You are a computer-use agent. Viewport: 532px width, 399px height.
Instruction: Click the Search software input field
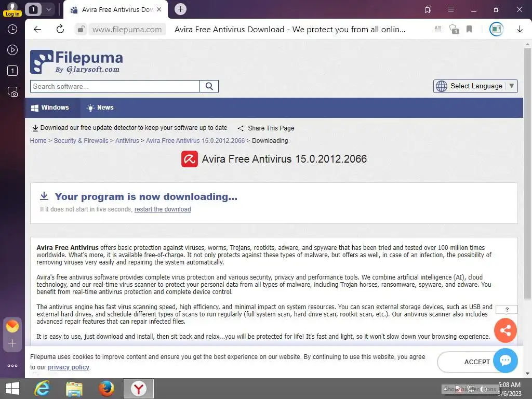tap(115, 86)
